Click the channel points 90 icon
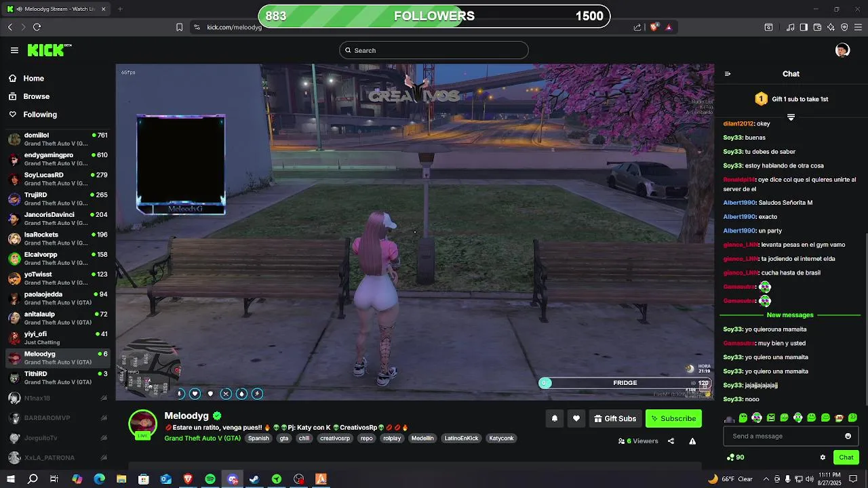Image resolution: width=868 pixels, height=488 pixels. click(735, 457)
